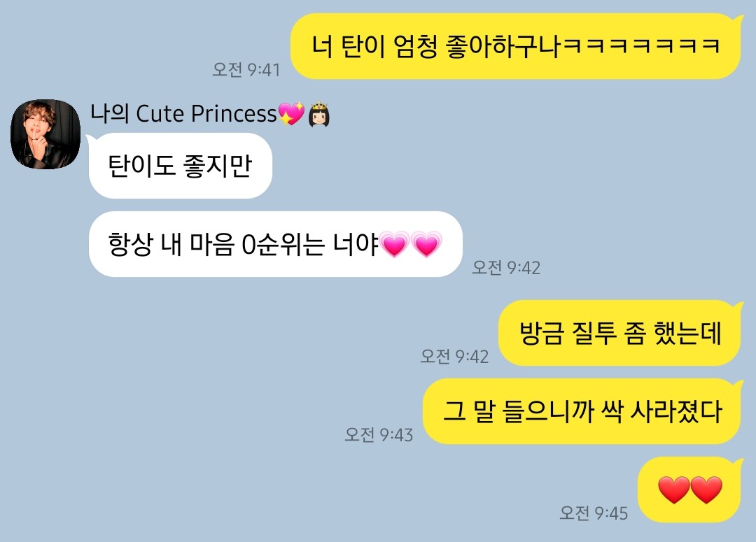Select the yellow message 방금 질투 좀 했는데
756x542 pixels.
click(x=619, y=333)
